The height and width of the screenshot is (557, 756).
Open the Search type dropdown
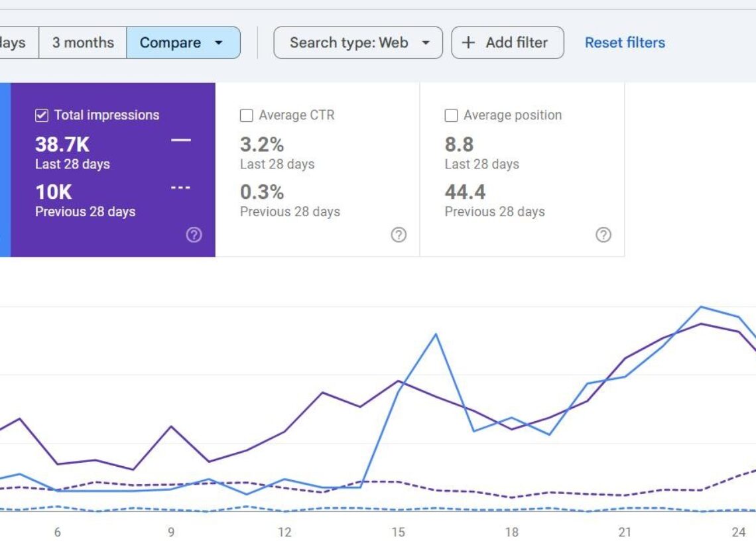358,42
